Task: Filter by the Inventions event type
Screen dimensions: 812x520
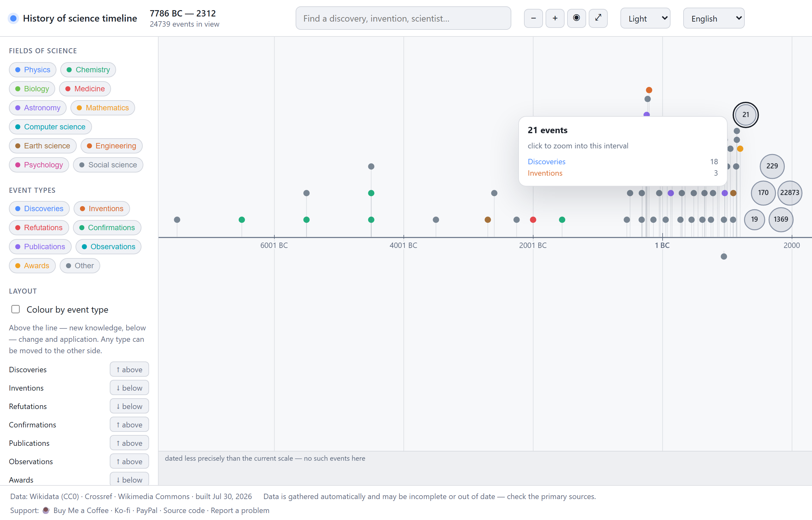Action: coord(102,209)
